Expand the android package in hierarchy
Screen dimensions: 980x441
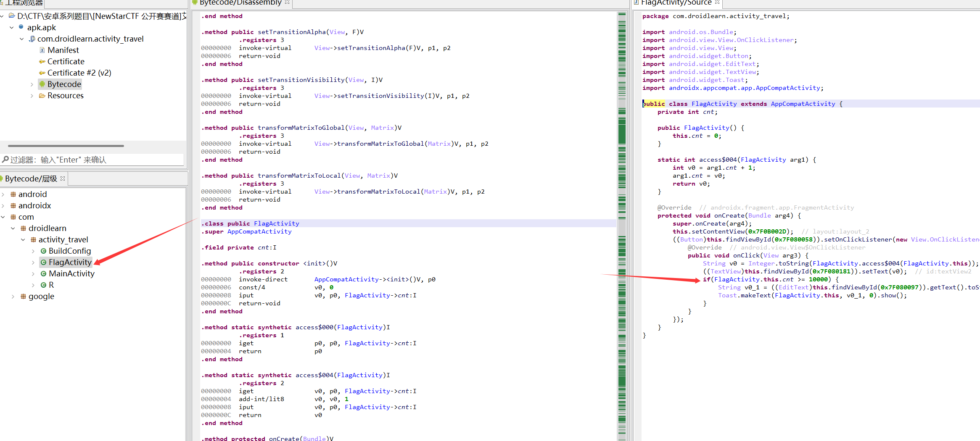click(3, 194)
